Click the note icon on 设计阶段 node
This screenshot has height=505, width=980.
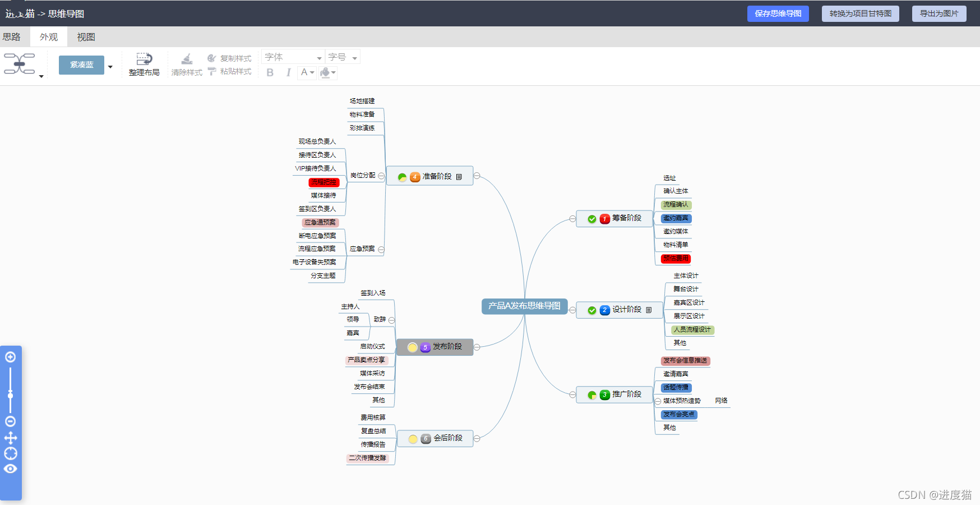[649, 310]
